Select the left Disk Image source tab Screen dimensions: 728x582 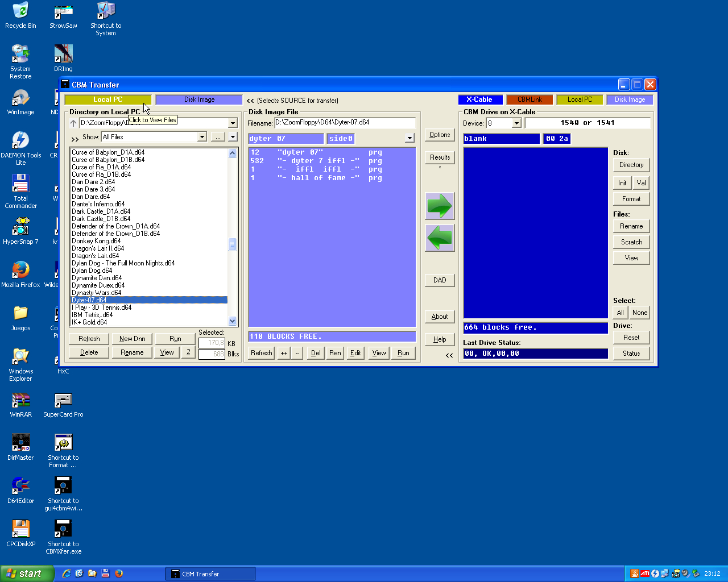(199, 99)
